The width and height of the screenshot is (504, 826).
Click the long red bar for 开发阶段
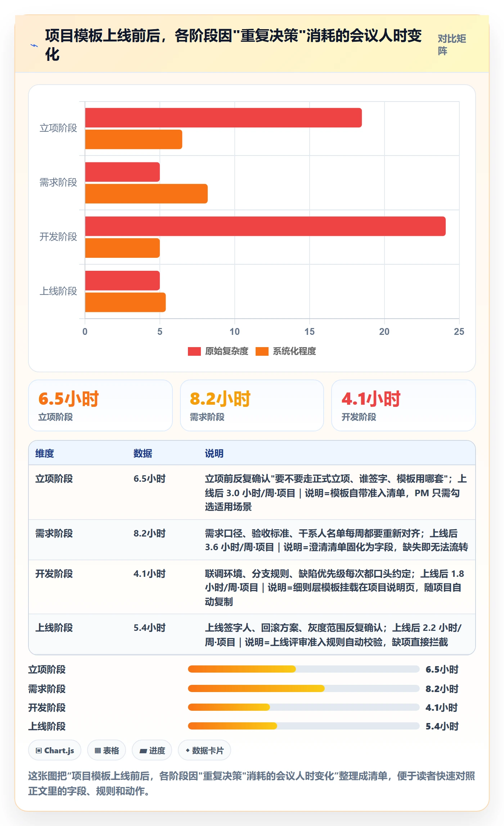[x=265, y=226]
